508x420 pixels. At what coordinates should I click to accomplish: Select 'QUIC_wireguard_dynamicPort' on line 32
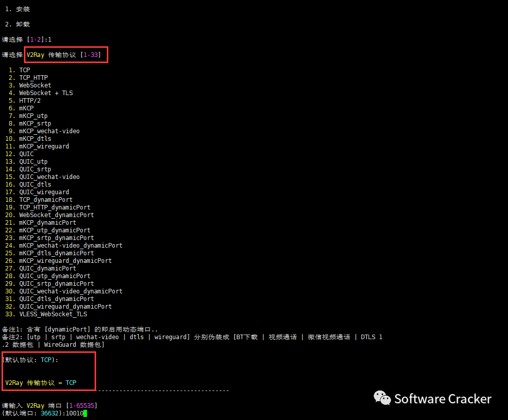[65, 307]
